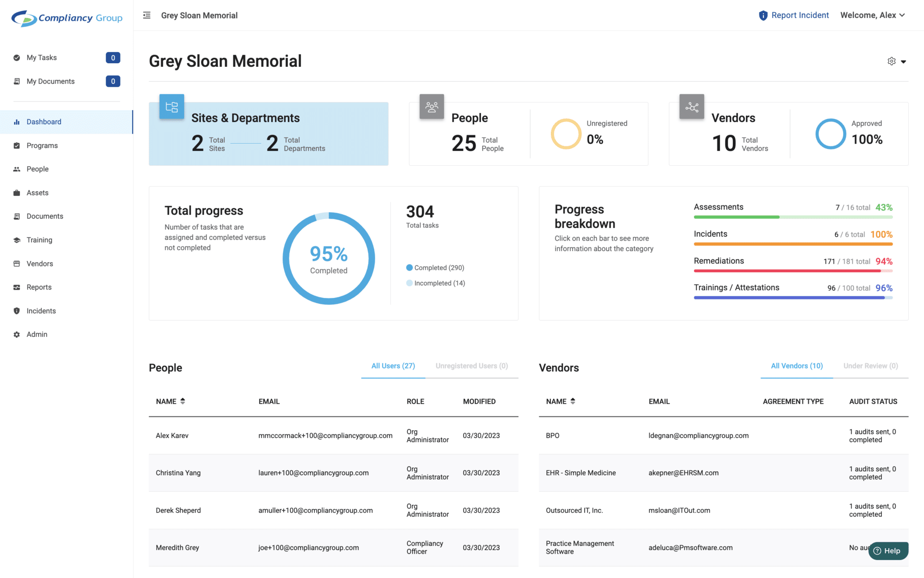This screenshot has width=924, height=578.
Task: Click the Report Incident shield icon
Action: [x=763, y=15]
